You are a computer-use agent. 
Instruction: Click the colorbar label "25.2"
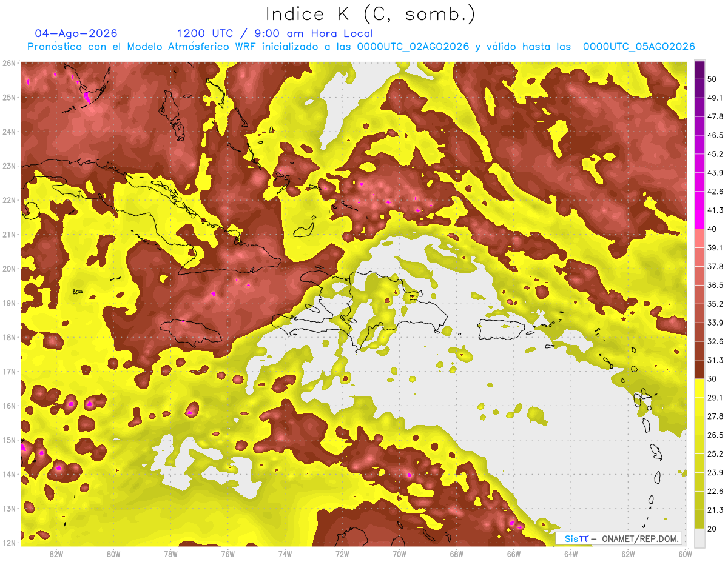point(715,454)
